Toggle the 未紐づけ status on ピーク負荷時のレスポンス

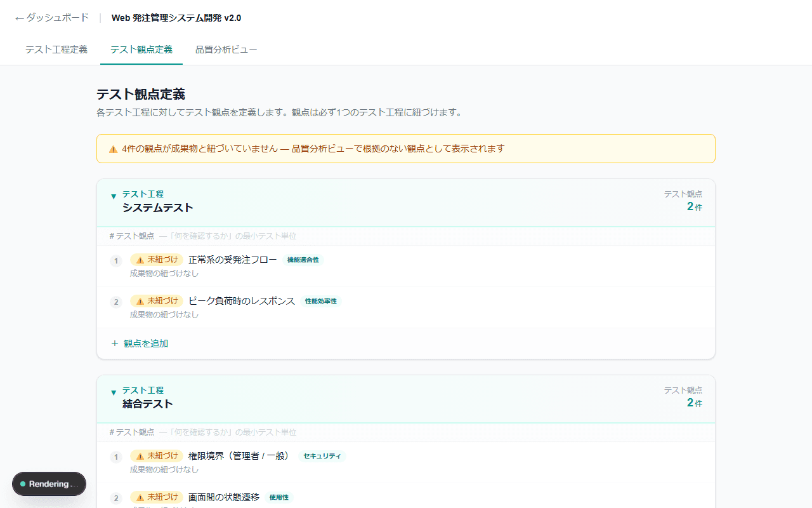157,300
